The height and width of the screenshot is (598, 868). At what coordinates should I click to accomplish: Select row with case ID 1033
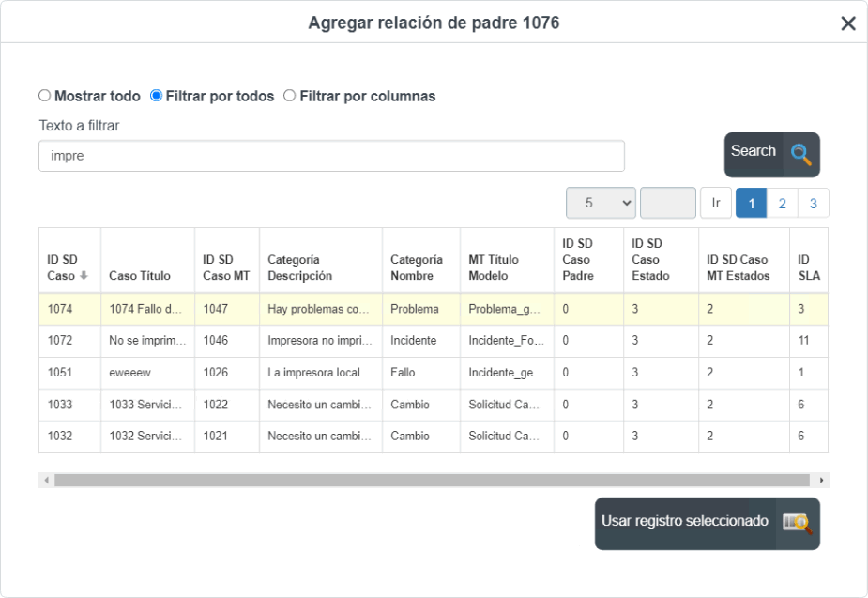click(x=434, y=405)
